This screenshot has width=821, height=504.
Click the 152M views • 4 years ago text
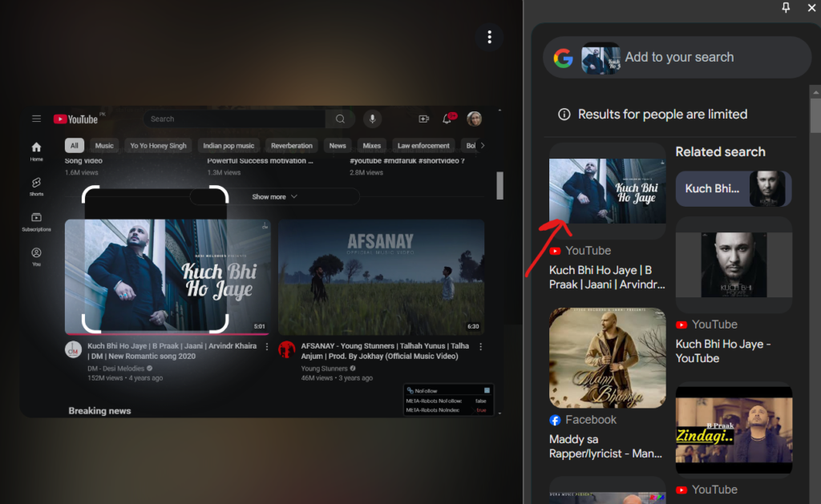point(125,378)
